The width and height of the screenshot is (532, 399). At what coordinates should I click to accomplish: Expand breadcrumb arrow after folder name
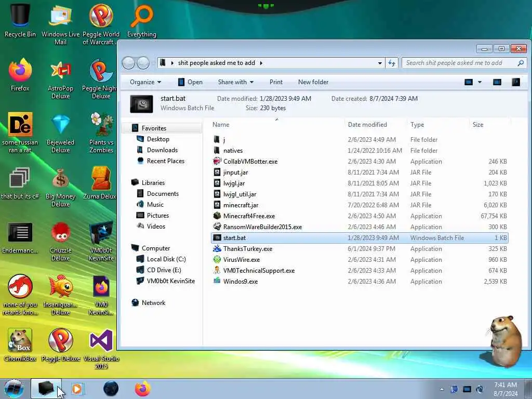tap(261, 63)
